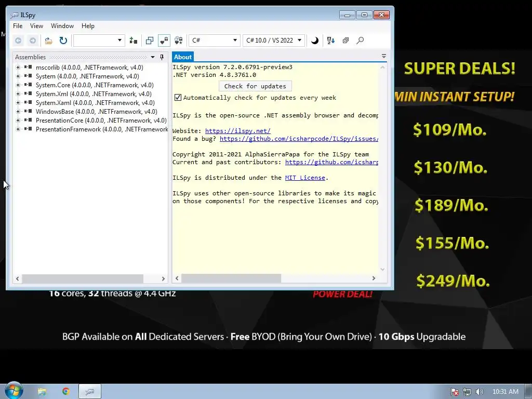The width and height of the screenshot is (532, 399).
Task: Expand the System.Core assembly node
Action: [x=18, y=85]
